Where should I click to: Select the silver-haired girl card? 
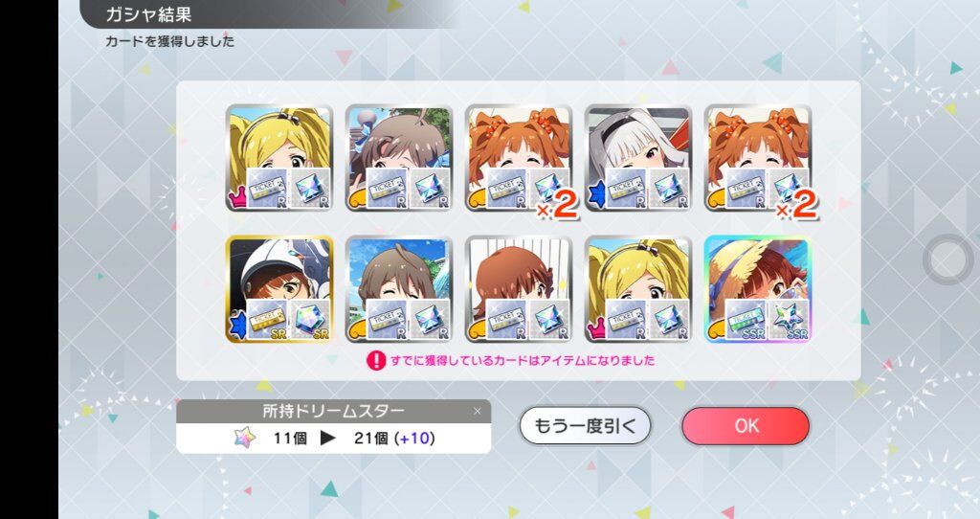pos(638,158)
